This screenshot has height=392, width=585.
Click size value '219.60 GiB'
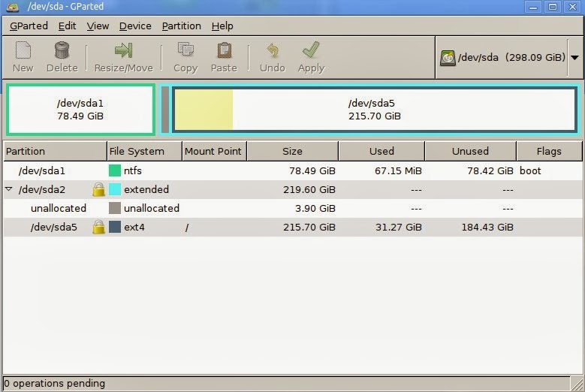point(309,189)
